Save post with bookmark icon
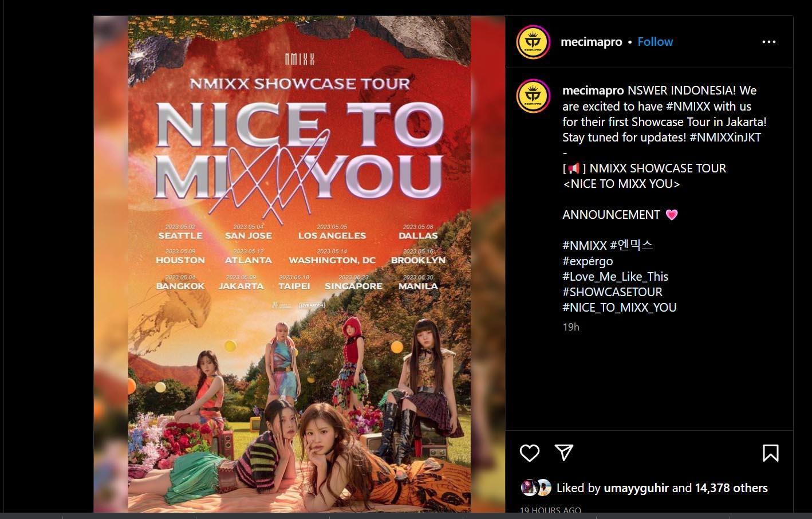 coord(770,453)
